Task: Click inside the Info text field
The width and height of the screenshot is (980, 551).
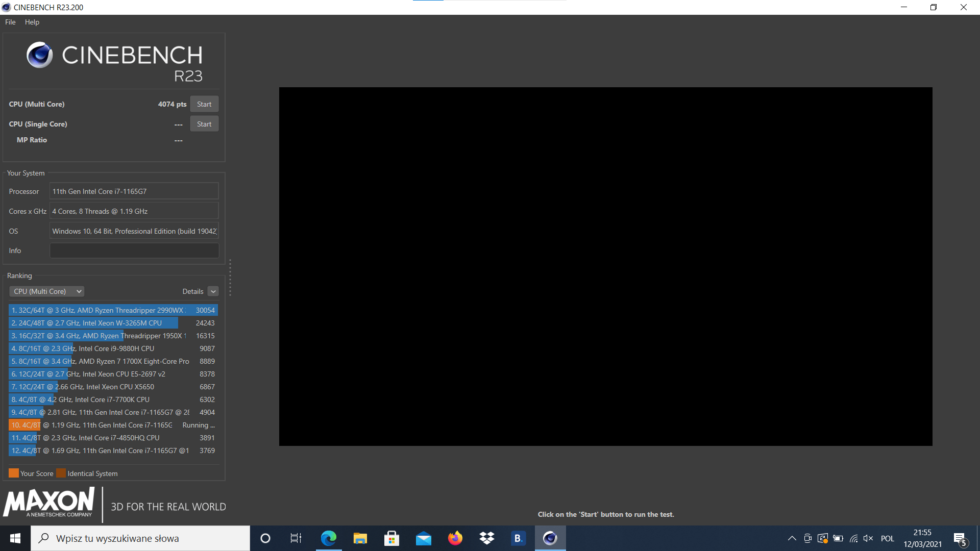Action: pyautogui.click(x=134, y=250)
